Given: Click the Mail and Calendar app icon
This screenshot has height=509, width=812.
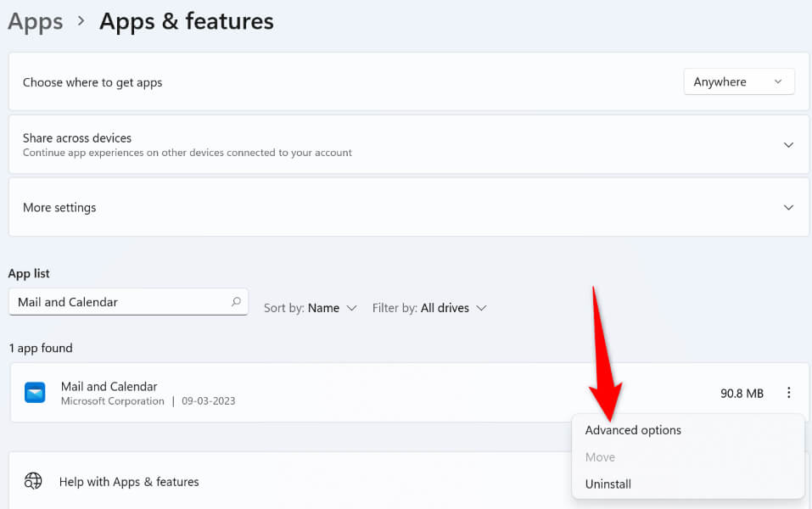Looking at the screenshot, I should click(35, 393).
